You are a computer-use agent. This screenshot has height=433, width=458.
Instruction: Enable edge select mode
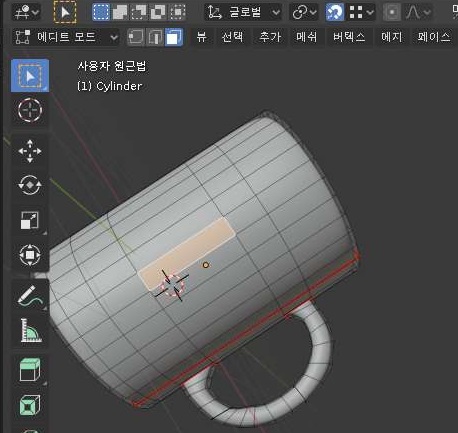[154, 37]
